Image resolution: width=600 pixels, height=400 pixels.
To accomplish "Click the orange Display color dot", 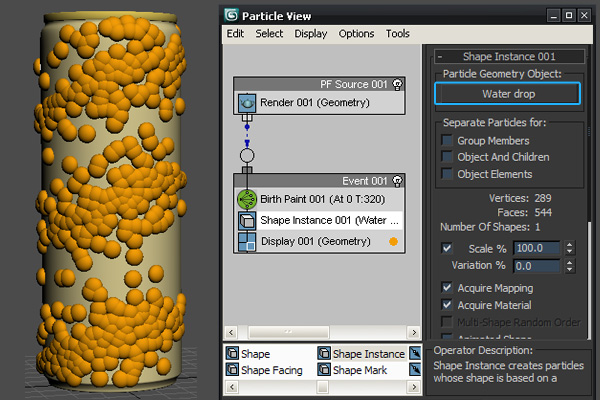I will click(393, 242).
